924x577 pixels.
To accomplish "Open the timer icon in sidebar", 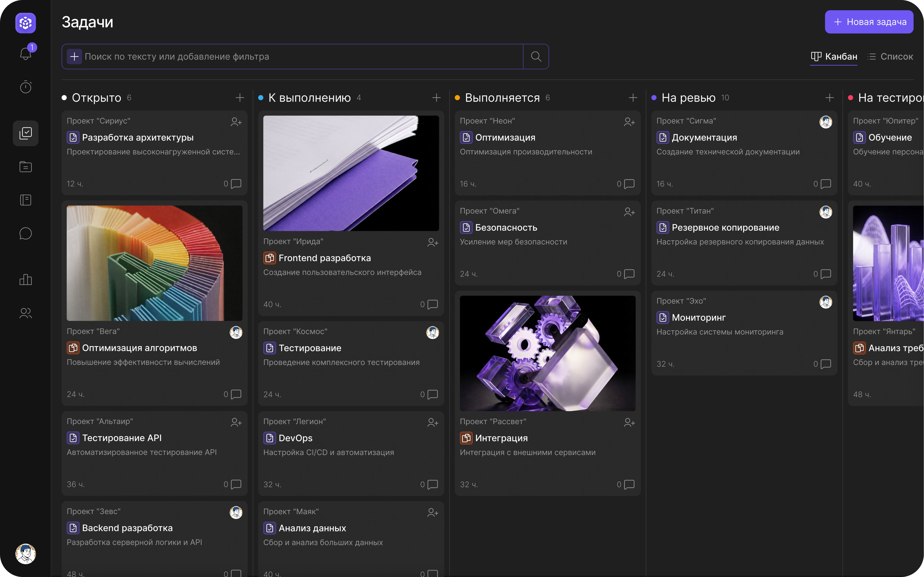I will click(x=26, y=87).
